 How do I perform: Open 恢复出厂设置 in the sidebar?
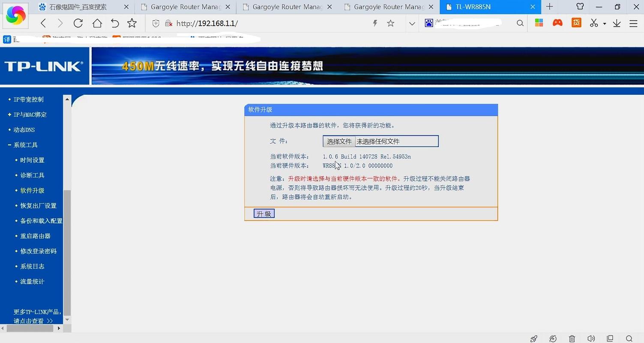coord(38,206)
